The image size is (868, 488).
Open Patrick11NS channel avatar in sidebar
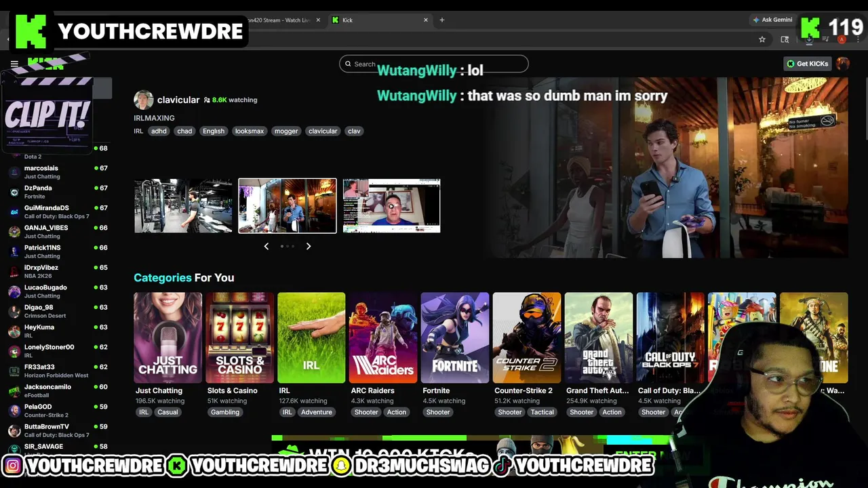(14, 251)
